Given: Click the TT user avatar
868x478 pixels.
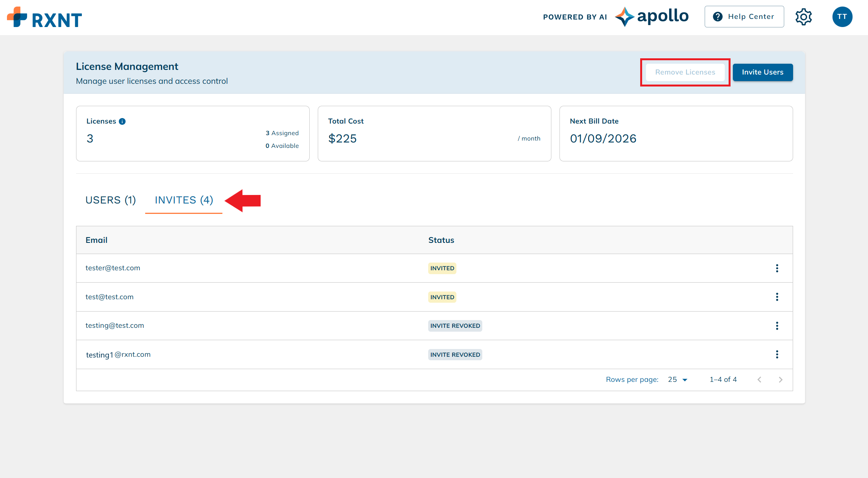Looking at the screenshot, I should point(842,17).
